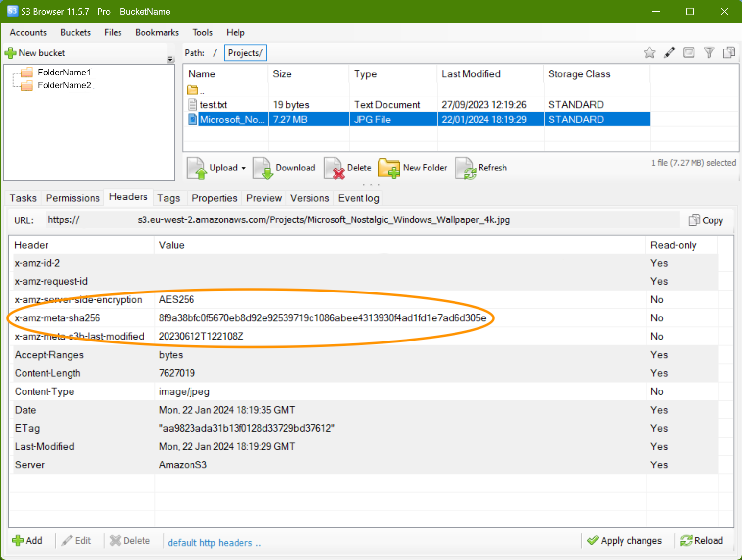The height and width of the screenshot is (560, 742).
Task: Click the copy-files icon at top right
Action: coord(729,52)
